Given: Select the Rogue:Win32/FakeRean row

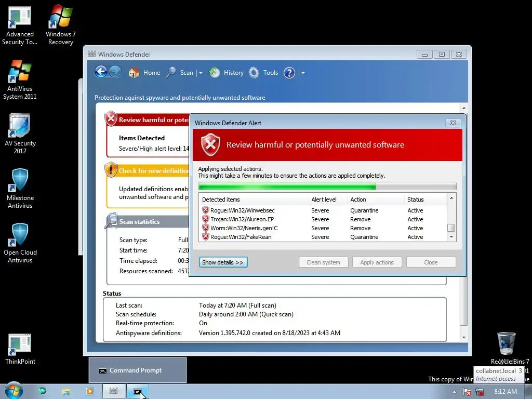Looking at the screenshot, I should (322, 237).
